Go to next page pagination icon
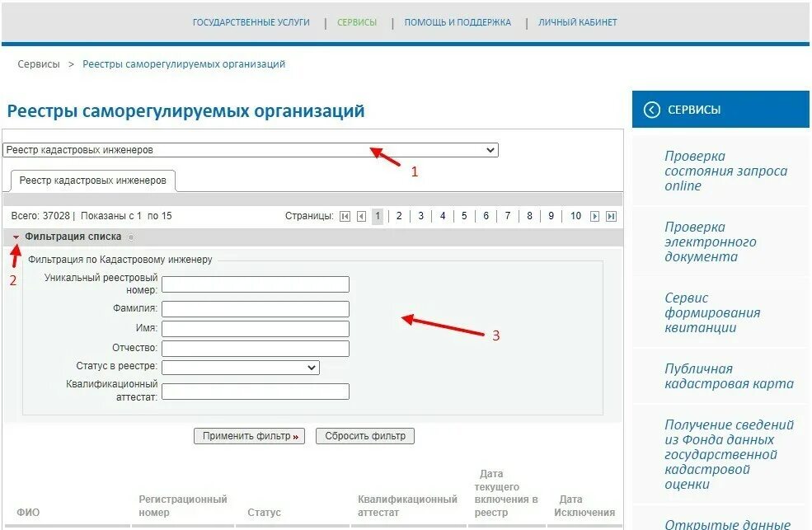This screenshot has height=530, width=812. click(594, 216)
